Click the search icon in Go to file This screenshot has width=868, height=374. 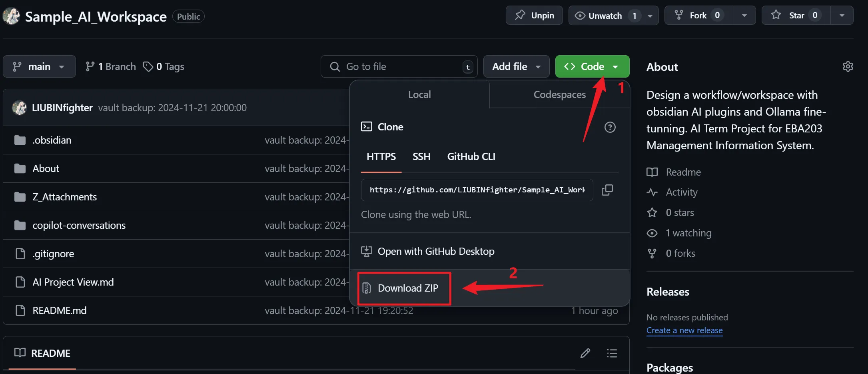335,66
